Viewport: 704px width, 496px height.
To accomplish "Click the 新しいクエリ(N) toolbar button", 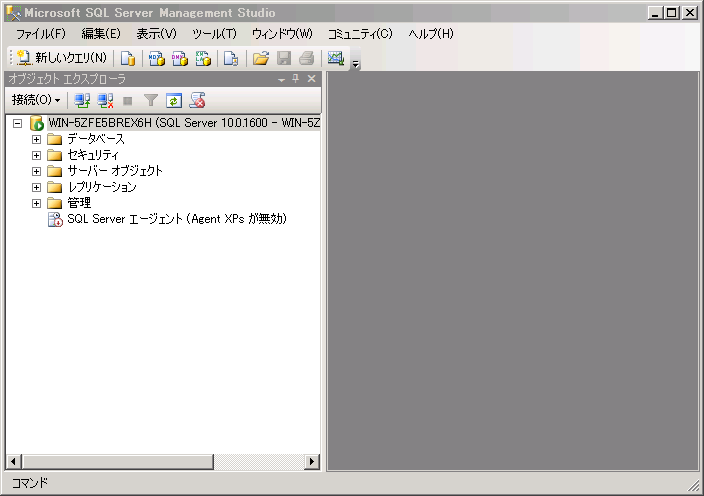I will 62,58.
